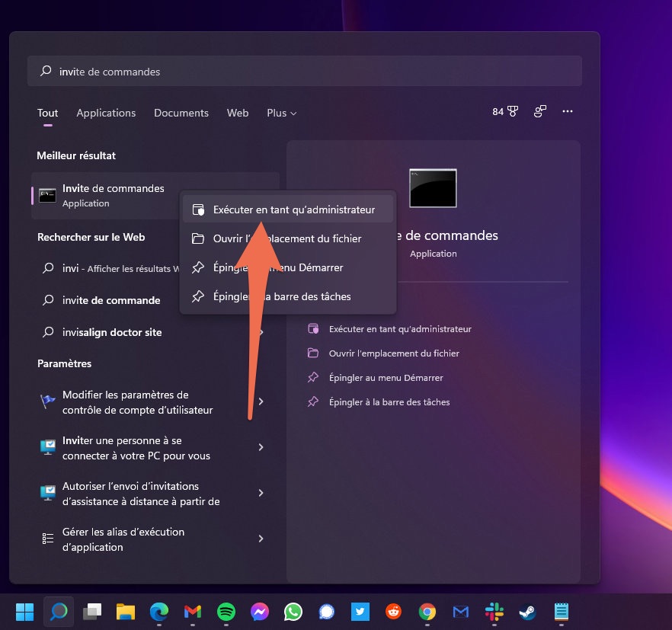Click 'Ouvrir l'emplacement du fichier' in preview pane

tap(383, 353)
